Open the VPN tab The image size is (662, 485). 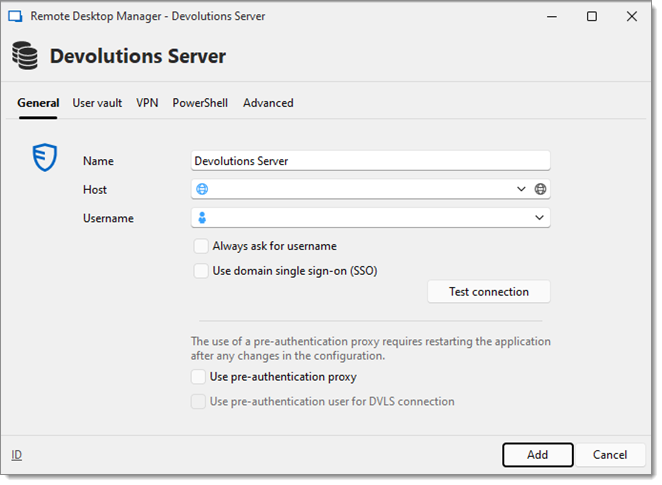[147, 103]
